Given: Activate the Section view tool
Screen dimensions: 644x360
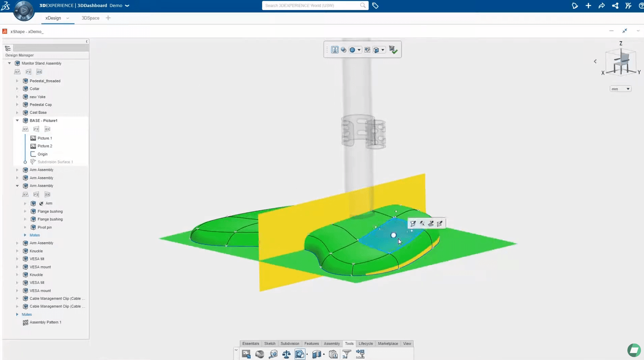Looking at the screenshot, I should (316, 354).
